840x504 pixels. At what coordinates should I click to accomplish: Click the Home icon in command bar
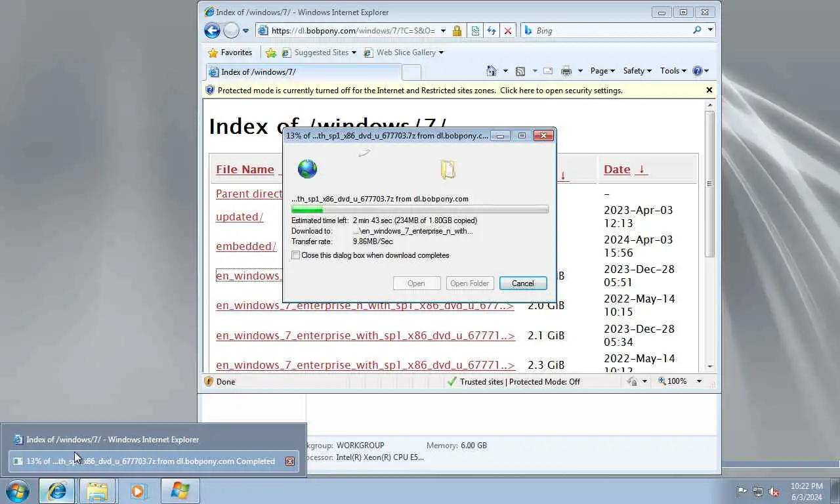coord(492,71)
